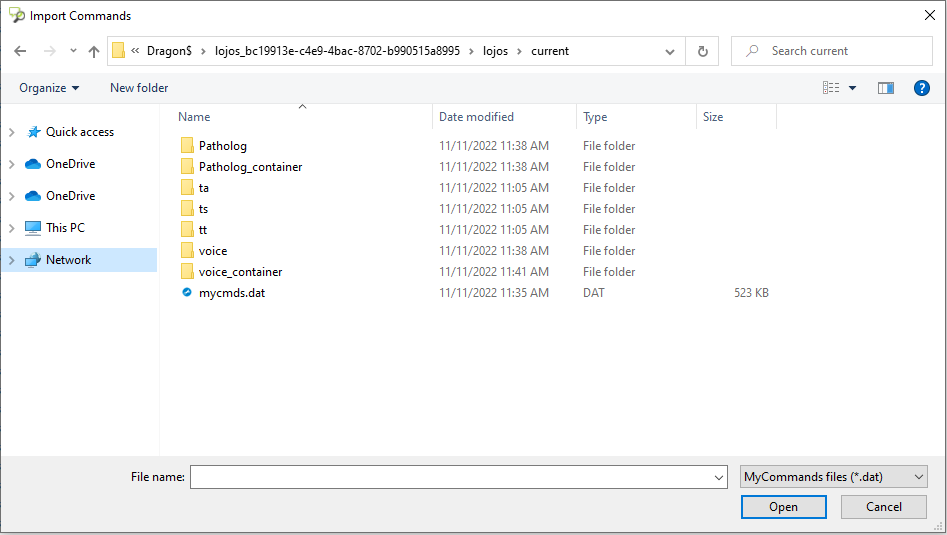Viewport: 947px width, 535px height.
Task: Open the File name dropdown arrow
Action: [719, 477]
